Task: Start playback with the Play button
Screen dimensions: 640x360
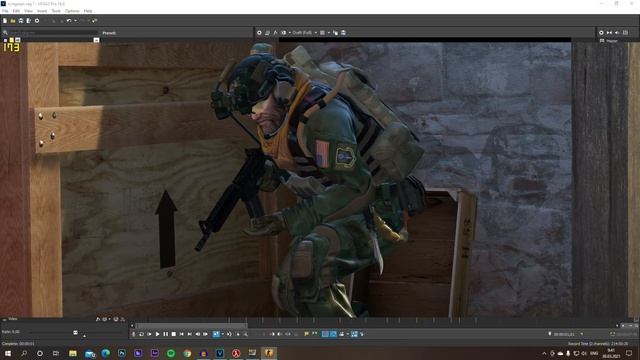Action: pos(158,334)
